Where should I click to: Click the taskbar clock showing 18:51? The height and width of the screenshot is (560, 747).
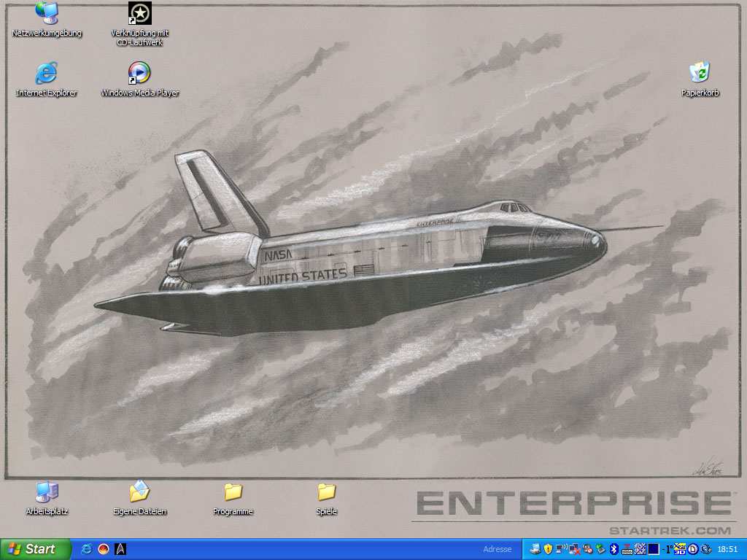tap(727, 549)
